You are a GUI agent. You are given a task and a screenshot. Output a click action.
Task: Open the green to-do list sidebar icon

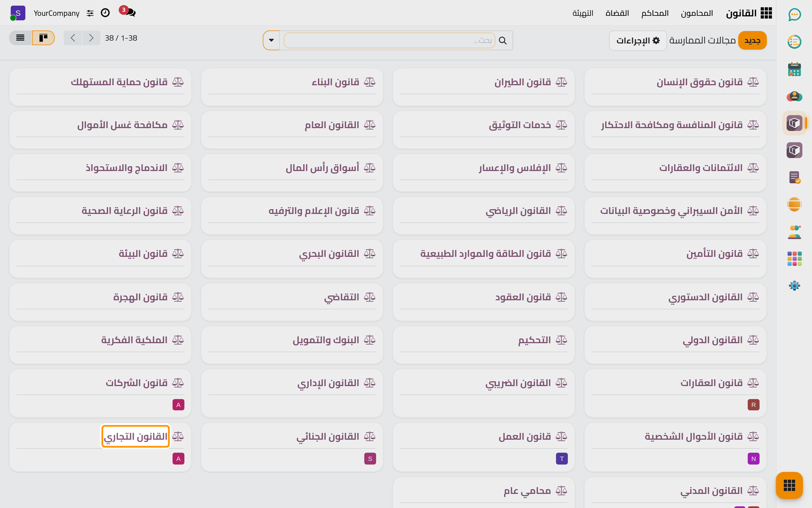point(794,41)
